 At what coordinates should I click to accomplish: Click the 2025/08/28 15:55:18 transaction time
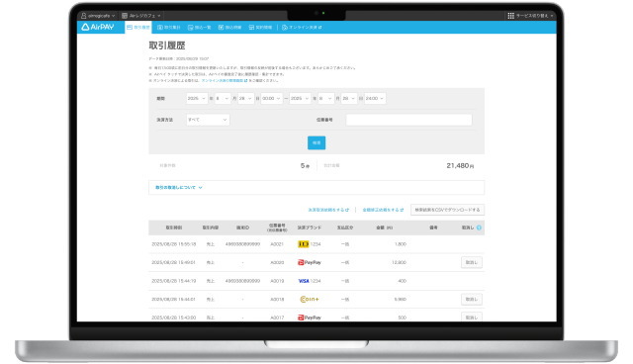pos(174,244)
